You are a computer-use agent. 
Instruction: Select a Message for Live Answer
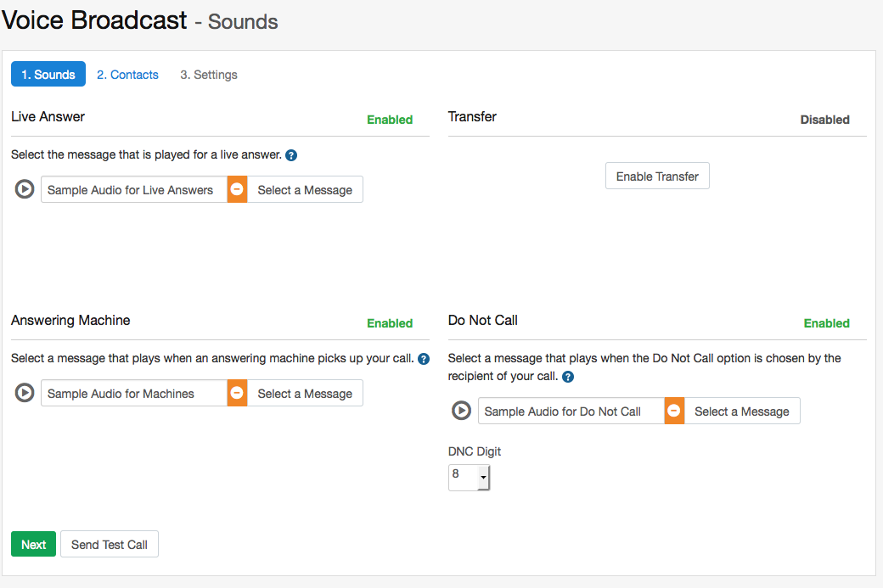(305, 189)
